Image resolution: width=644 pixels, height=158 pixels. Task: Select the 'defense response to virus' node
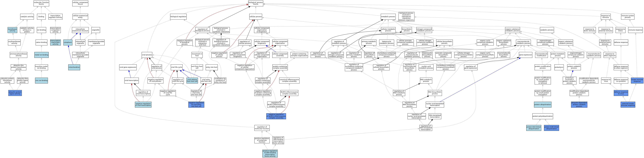coord(621,93)
